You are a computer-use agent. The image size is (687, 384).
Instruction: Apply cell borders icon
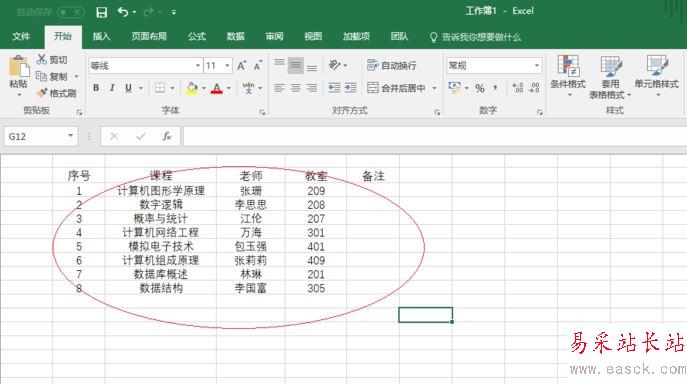point(160,88)
